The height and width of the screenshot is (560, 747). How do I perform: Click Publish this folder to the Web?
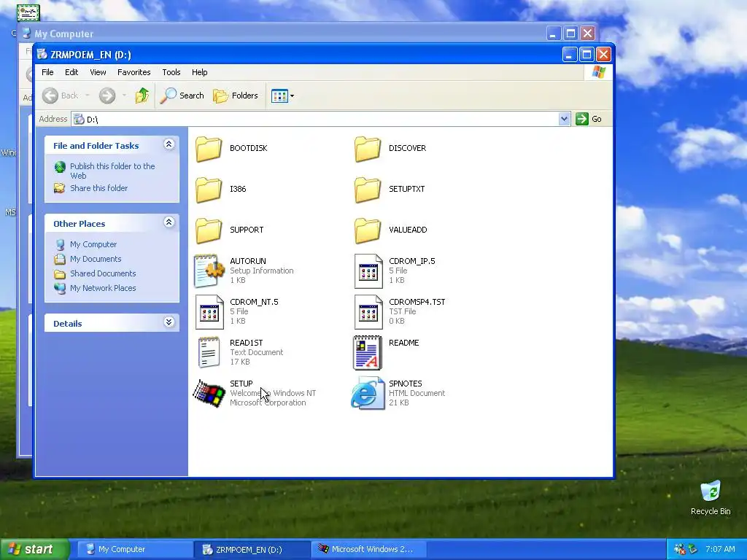112,171
